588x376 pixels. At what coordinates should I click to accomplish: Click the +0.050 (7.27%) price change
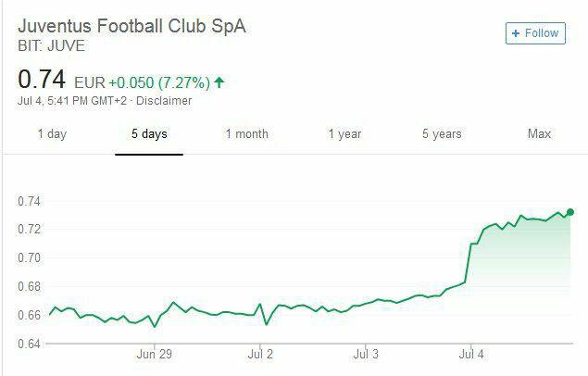[158, 82]
